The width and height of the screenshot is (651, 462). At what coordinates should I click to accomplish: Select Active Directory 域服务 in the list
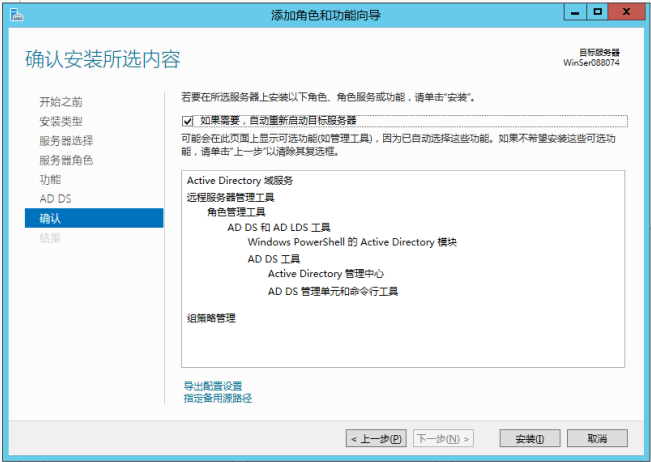(x=240, y=181)
